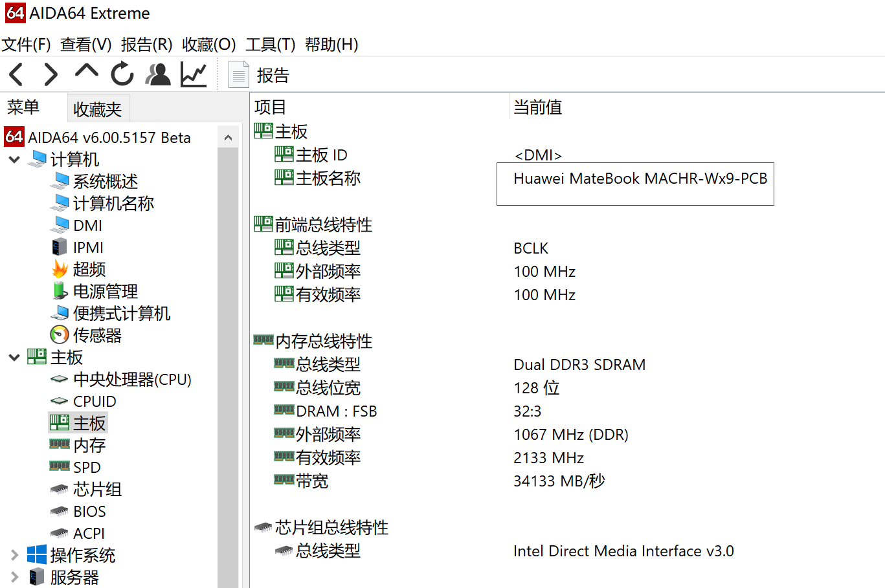Open ACPI in the tree
Image resolution: width=885 pixels, height=588 pixels.
tap(77, 533)
